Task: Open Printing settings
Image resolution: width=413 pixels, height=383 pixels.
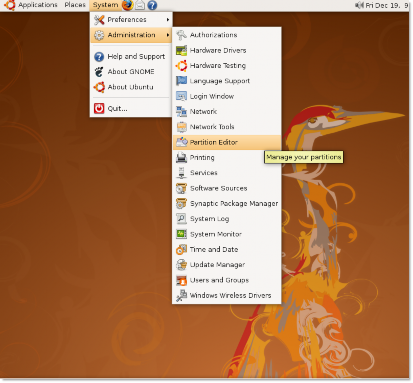Action: (x=227, y=158)
